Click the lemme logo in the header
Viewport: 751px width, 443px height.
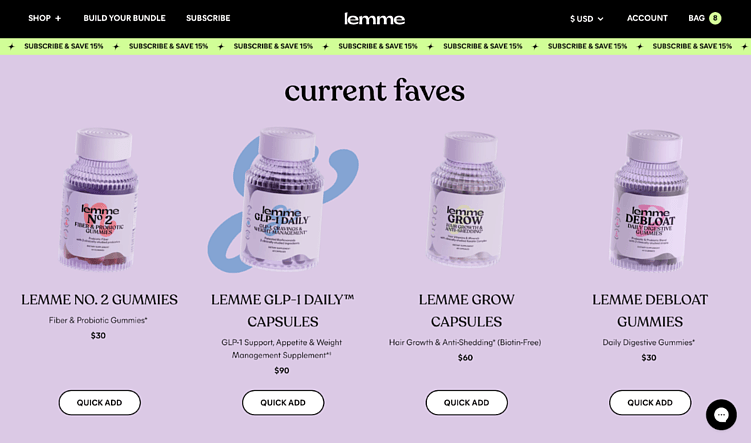[375, 19]
